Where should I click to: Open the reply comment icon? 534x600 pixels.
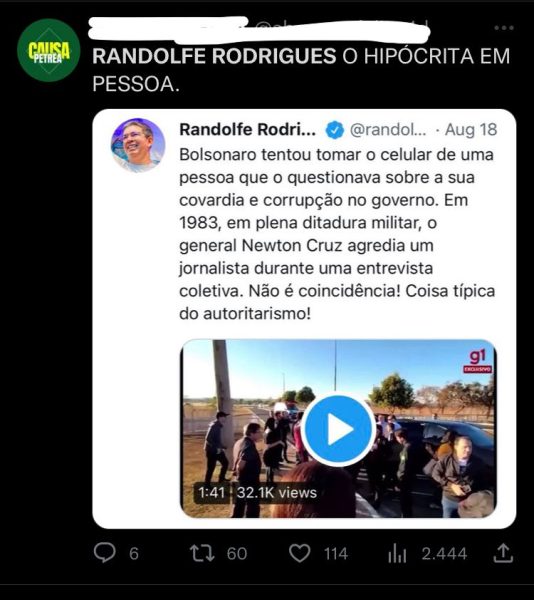[104, 553]
